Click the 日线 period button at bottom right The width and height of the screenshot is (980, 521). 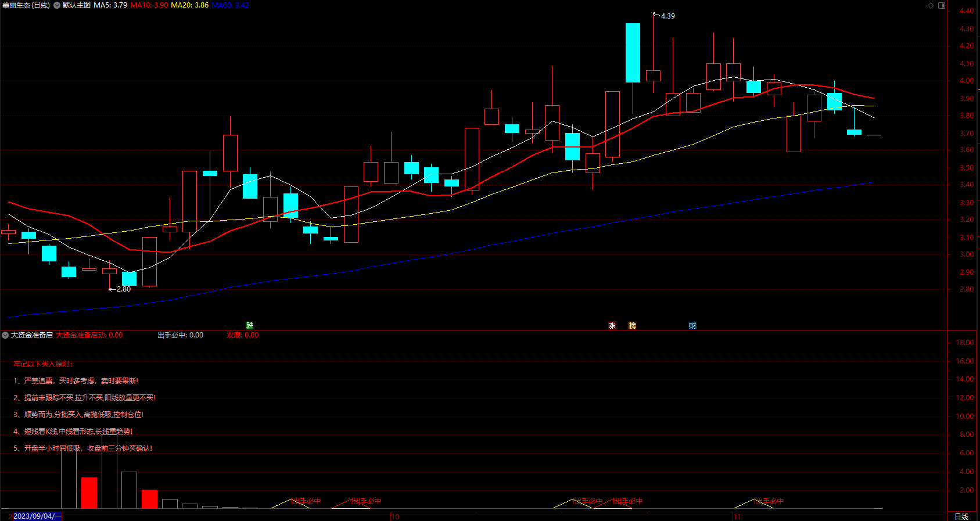coord(962,516)
